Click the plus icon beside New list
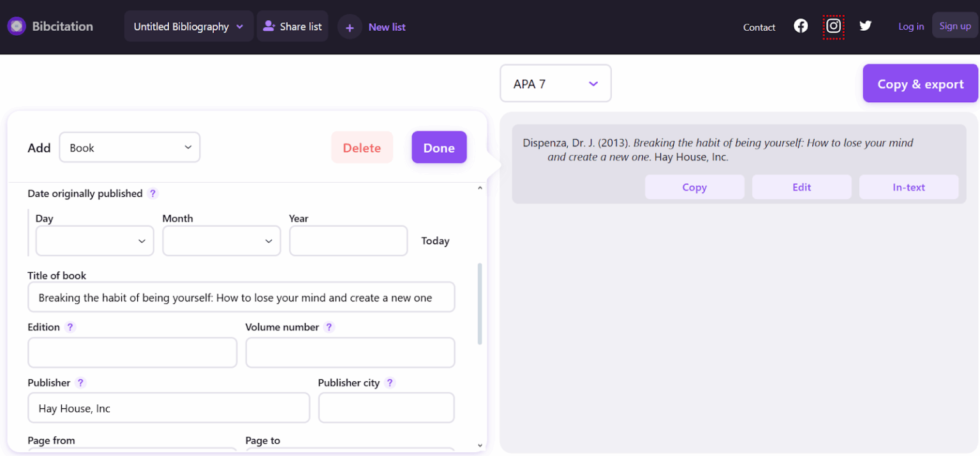Image resolution: width=980 pixels, height=456 pixels. point(350,27)
